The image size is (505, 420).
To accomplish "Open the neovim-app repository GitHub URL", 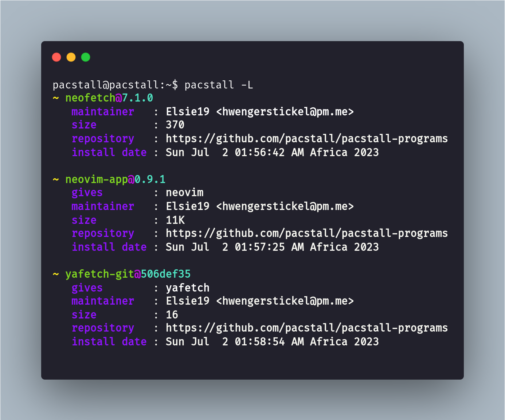I will click(x=307, y=233).
